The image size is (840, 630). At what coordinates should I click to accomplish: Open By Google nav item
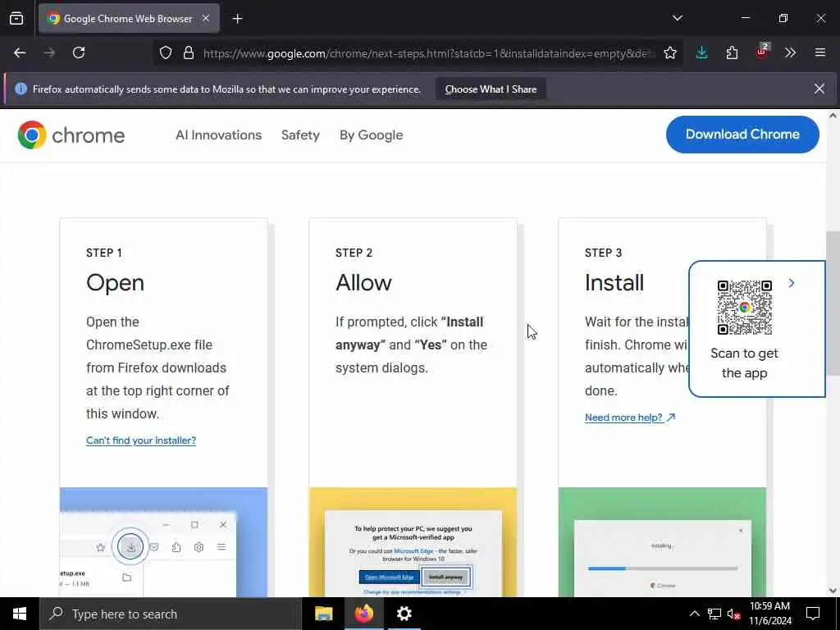point(371,135)
